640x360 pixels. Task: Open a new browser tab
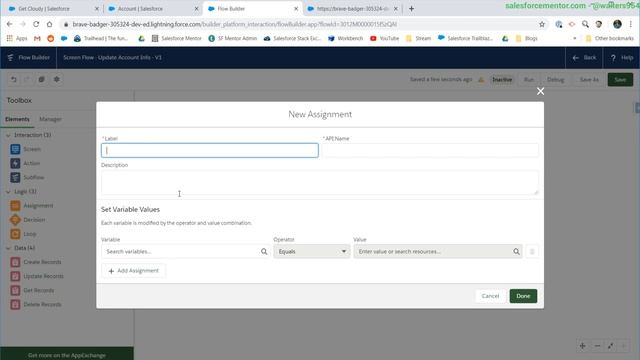pos(411,9)
